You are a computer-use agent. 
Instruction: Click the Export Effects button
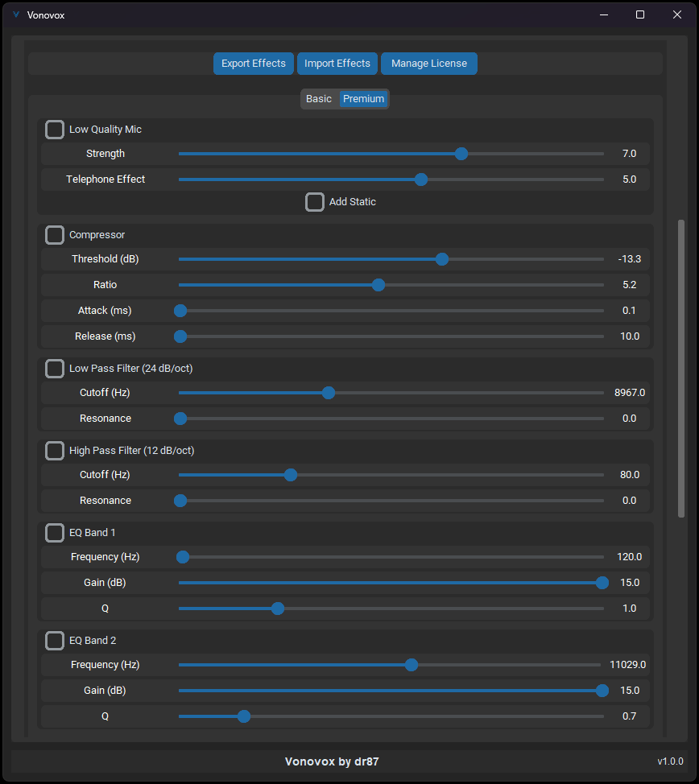pos(254,64)
